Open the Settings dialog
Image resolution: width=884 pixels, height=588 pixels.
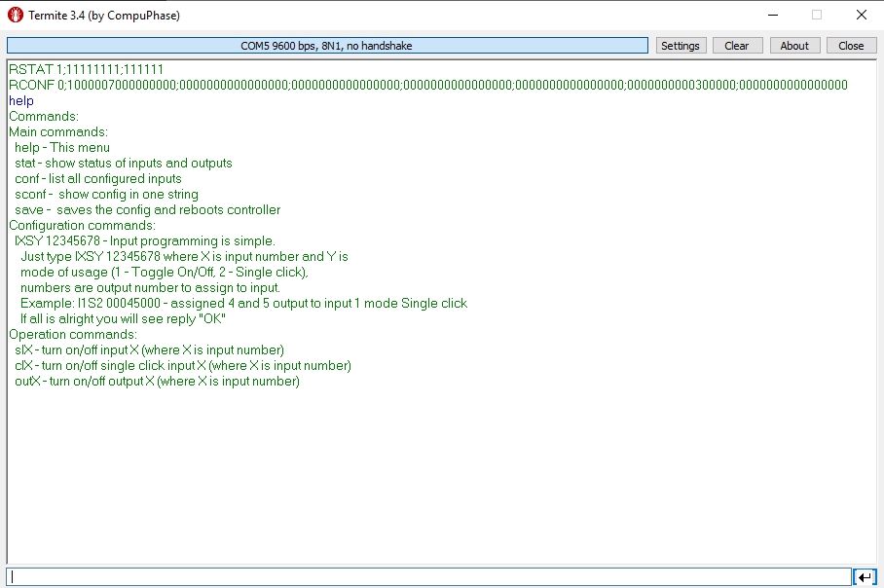pyautogui.click(x=681, y=45)
